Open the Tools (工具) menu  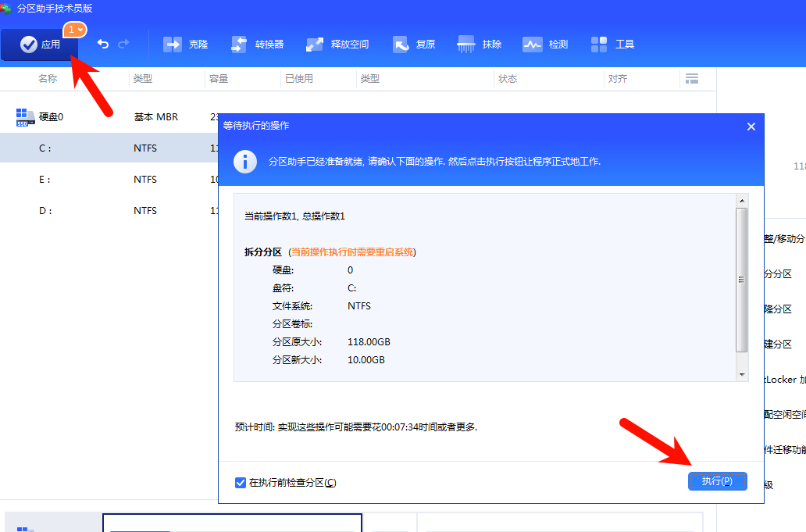(x=612, y=45)
